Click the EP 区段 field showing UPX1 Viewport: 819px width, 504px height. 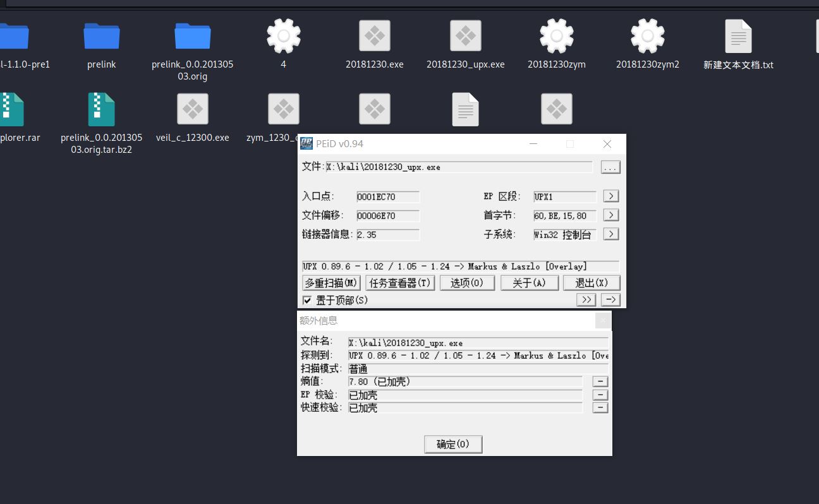(x=565, y=197)
